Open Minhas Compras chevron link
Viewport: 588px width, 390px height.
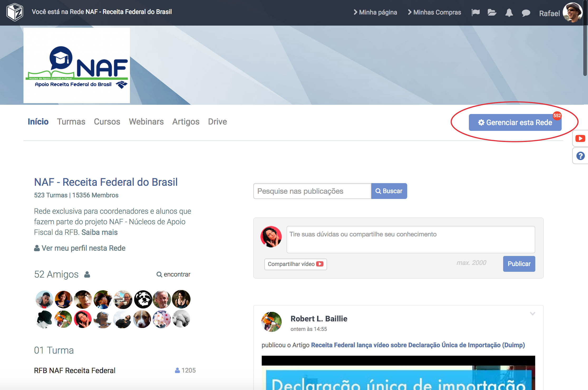[434, 12]
